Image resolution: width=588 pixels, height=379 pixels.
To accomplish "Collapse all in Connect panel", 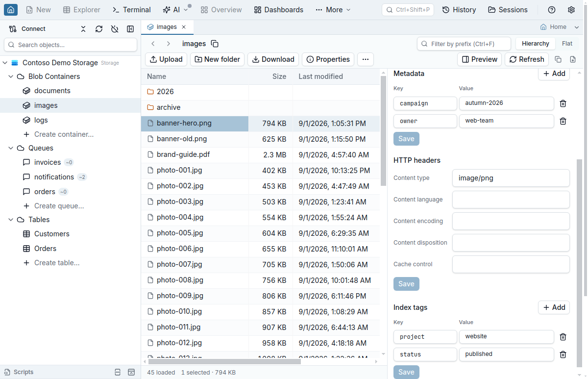I will [x=83, y=29].
